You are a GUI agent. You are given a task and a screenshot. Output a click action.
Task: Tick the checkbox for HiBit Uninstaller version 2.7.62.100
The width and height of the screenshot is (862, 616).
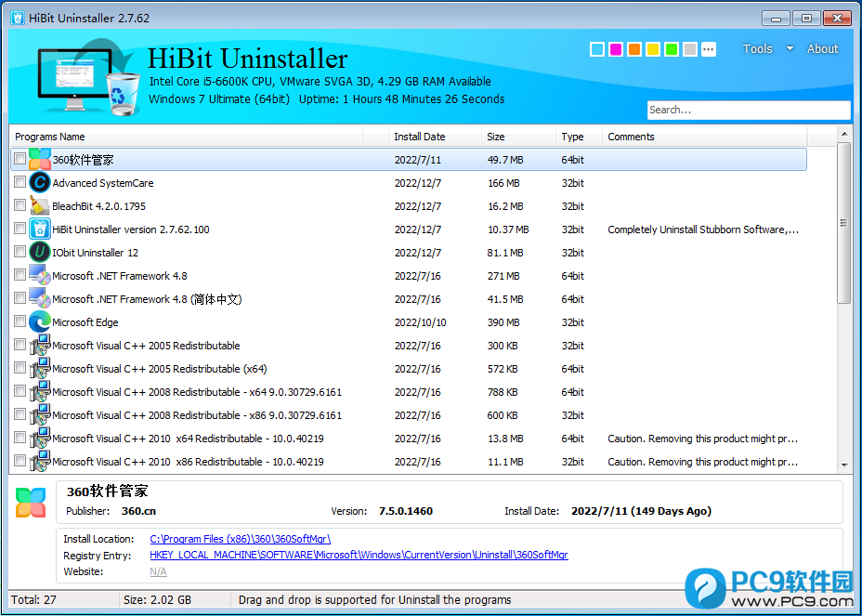coord(20,229)
